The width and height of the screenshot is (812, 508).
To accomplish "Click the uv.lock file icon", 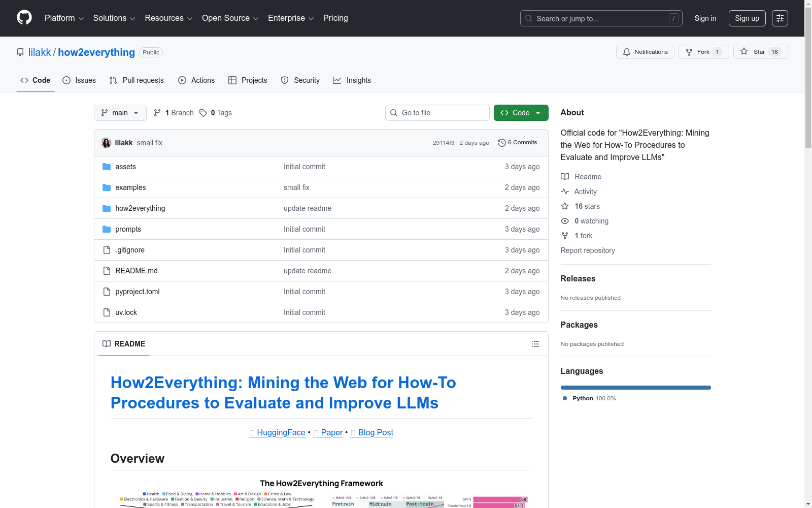I will point(107,312).
